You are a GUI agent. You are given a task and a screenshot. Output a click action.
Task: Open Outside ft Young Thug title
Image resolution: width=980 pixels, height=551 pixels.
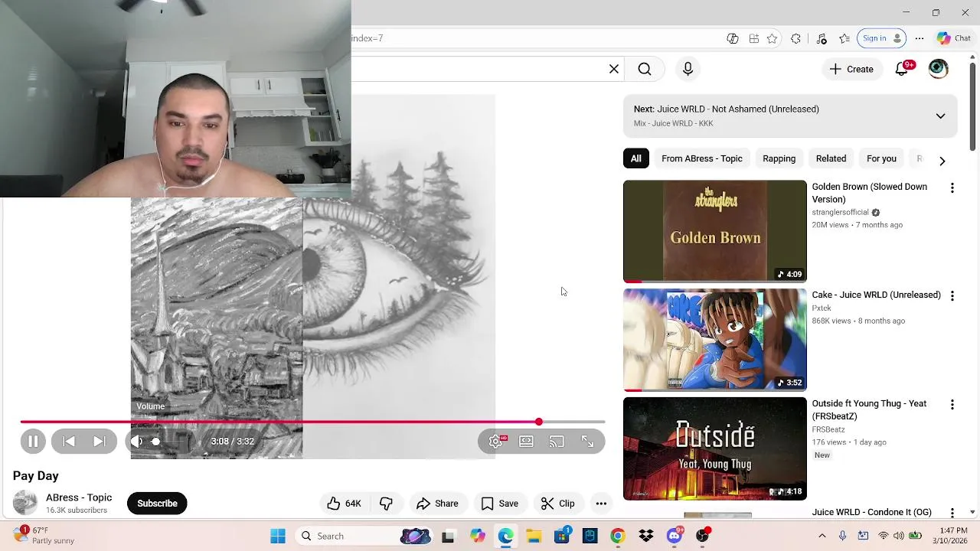click(x=869, y=410)
